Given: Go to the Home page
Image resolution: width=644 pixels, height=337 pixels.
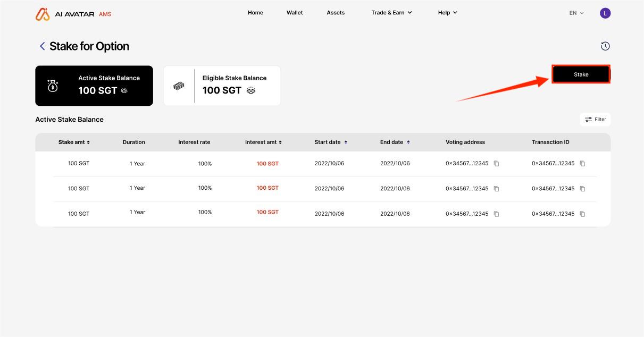Looking at the screenshot, I should point(255,13).
